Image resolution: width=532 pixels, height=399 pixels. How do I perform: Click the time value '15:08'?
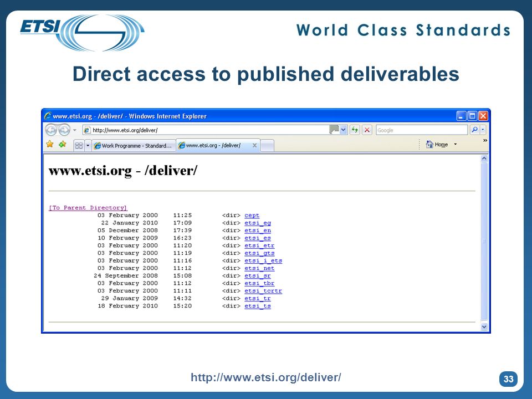[182, 276]
